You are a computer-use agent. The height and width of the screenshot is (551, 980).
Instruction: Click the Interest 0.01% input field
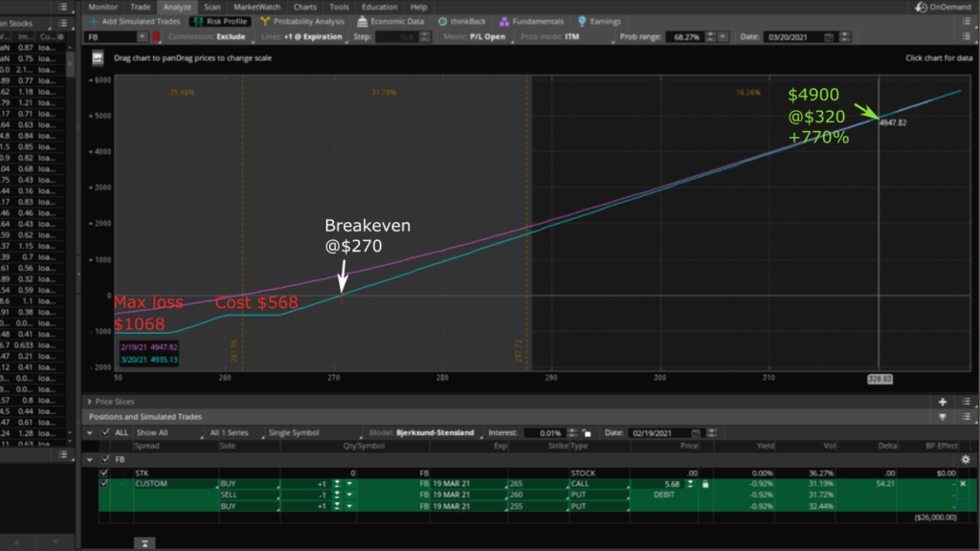tap(545, 433)
